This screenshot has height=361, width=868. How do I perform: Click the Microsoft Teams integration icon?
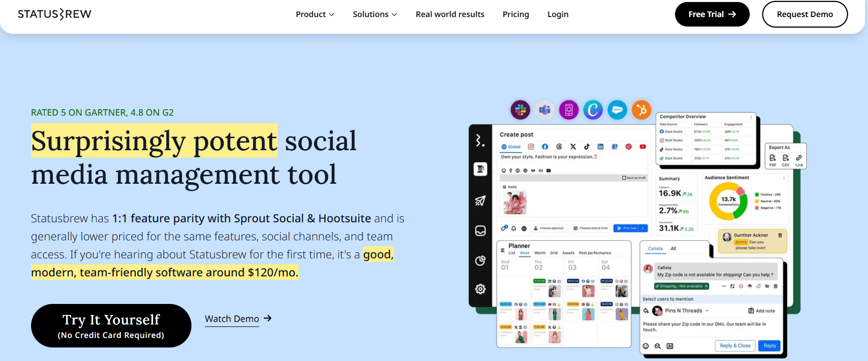(545, 110)
